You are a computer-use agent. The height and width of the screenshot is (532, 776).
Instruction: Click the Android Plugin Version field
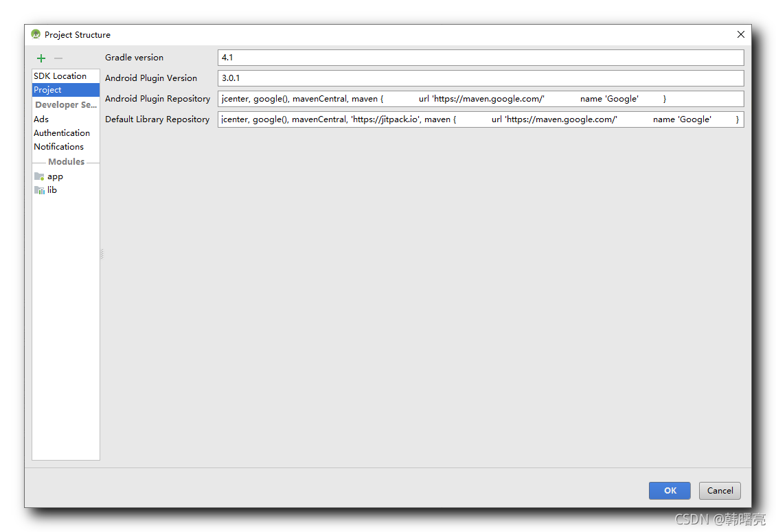coord(481,78)
